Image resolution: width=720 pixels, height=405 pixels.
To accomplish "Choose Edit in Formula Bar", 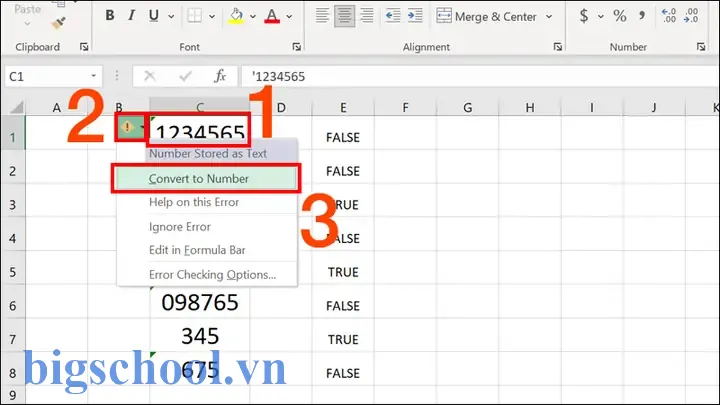I will tap(206, 250).
